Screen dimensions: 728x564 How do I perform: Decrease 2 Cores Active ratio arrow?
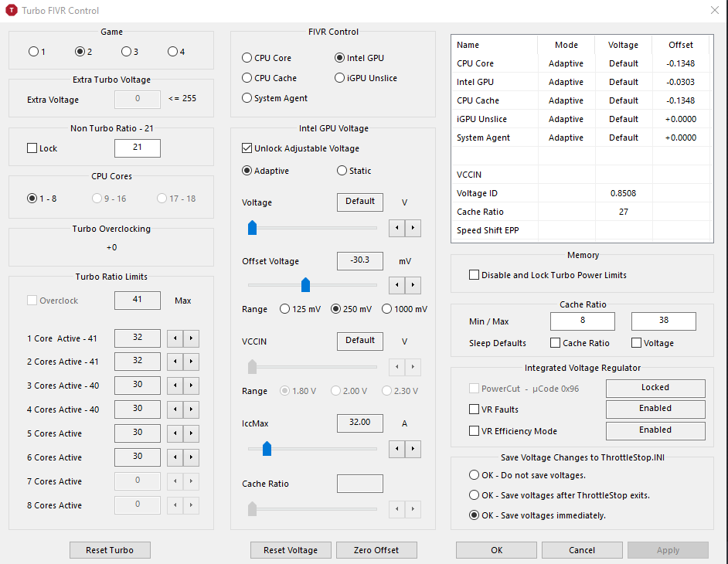click(x=175, y=362)
